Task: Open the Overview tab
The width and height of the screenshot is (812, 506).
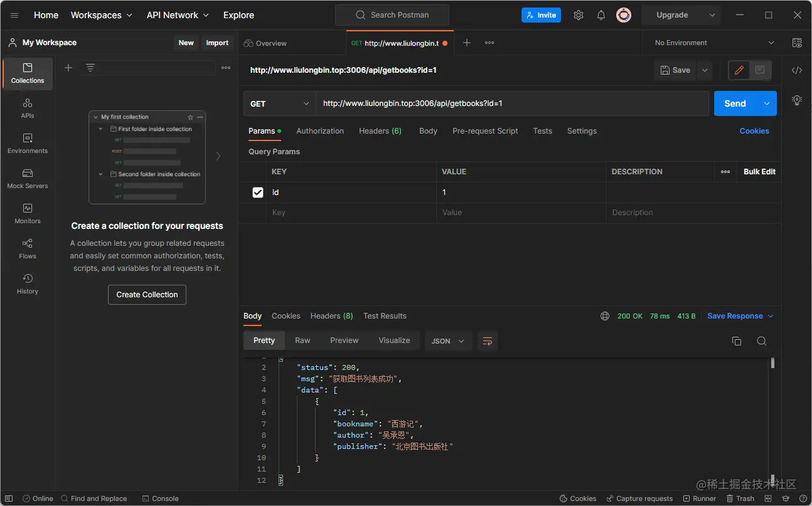Action: click(265, 43)
